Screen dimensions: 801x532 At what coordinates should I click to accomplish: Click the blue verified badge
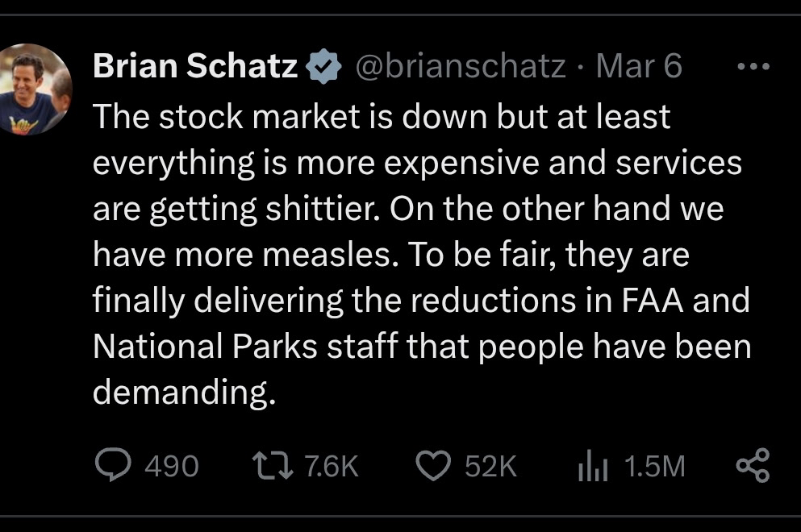tap(324, 67)
